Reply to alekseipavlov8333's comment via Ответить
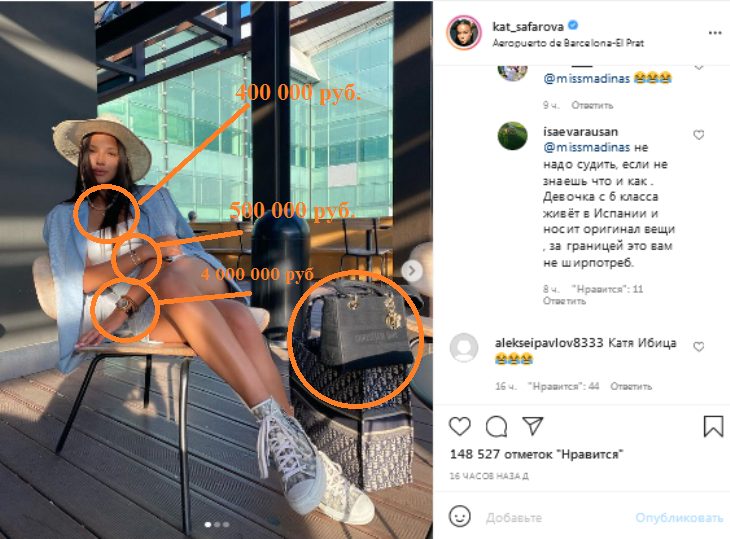This screenshot has width=730, height=539. (631, 386)
